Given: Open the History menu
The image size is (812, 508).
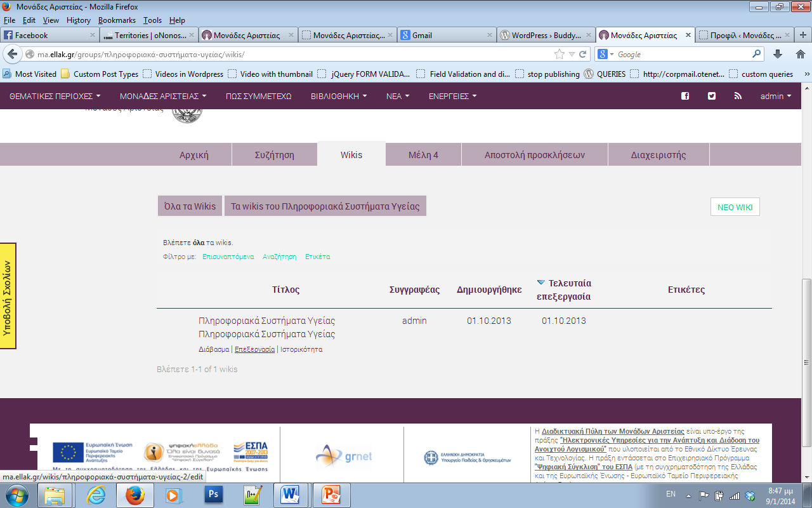Looking at the screenshot, I should point(79,20).
